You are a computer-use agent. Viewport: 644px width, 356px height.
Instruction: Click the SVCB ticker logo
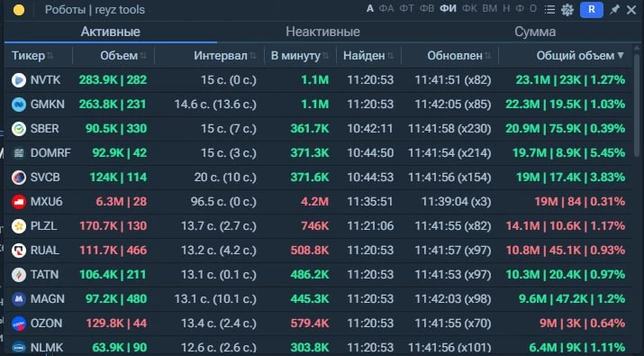coord(19,178)
